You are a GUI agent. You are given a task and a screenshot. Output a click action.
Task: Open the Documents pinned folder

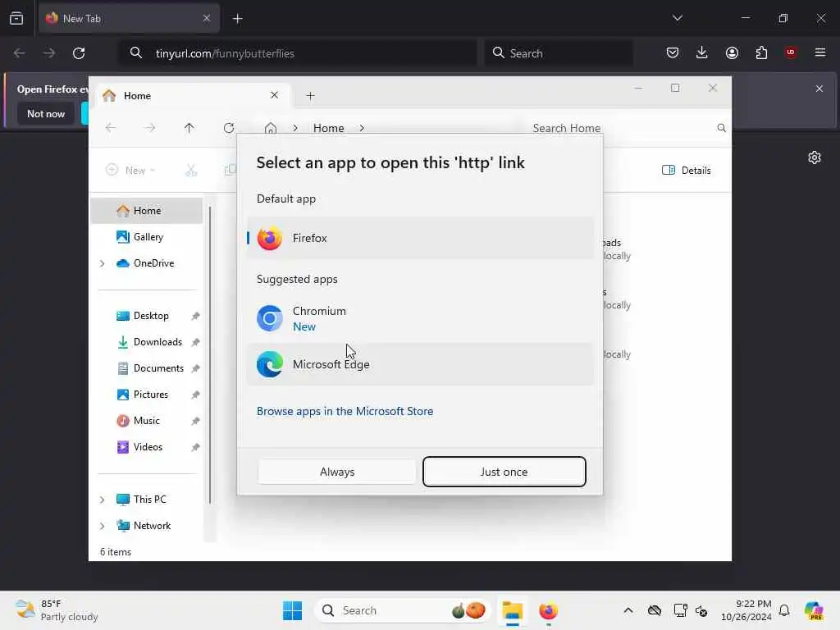pos(147,368)
